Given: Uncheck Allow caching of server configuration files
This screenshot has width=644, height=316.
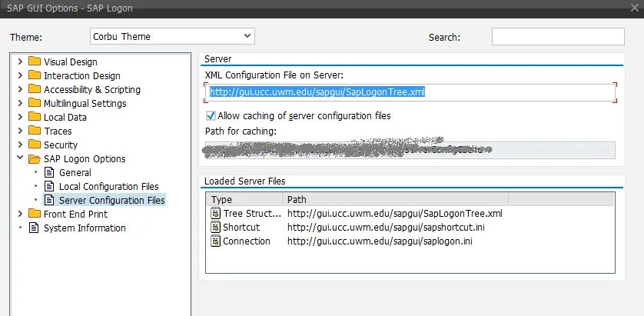Looking at the screenshot, I should click(211, 116).
